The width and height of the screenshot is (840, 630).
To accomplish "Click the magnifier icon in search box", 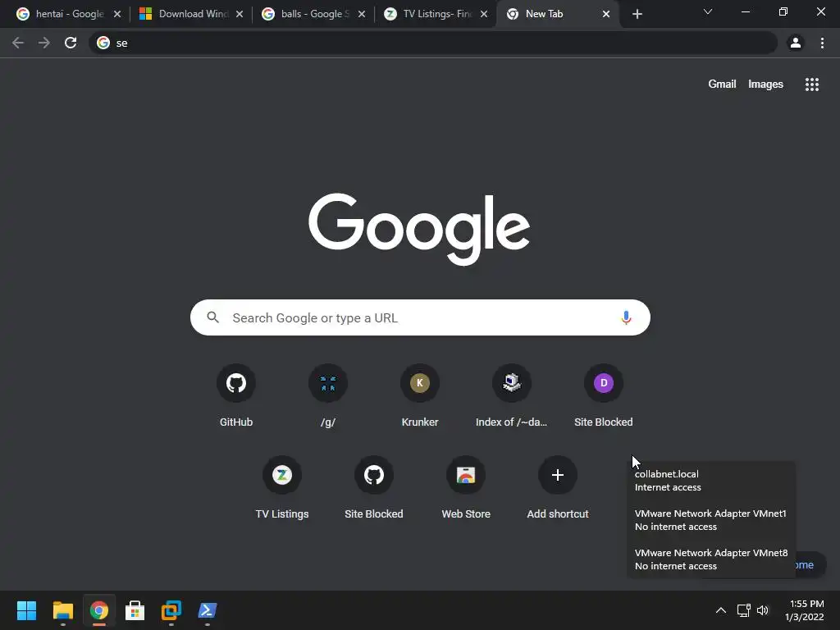I will (212, 317).
